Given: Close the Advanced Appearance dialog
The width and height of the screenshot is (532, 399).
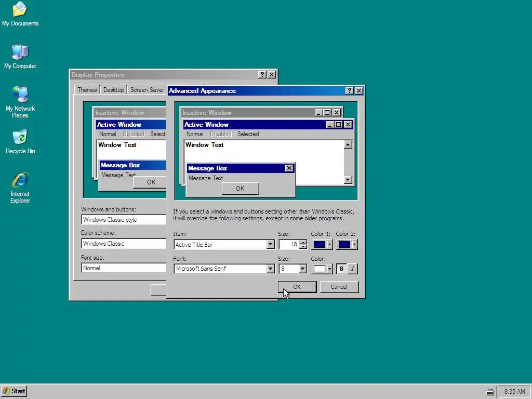Looking at the screenshot, I should click(358, 90).
